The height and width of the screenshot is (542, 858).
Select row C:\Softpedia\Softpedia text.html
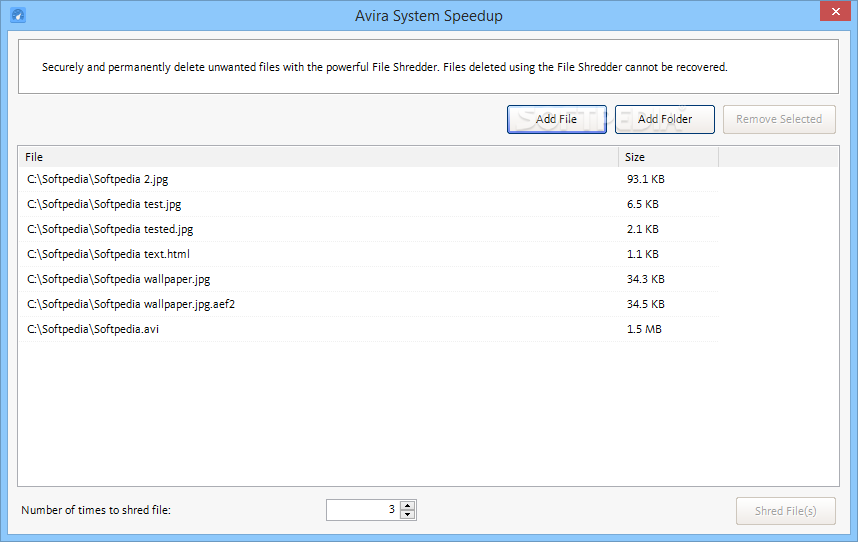point(369,254)
